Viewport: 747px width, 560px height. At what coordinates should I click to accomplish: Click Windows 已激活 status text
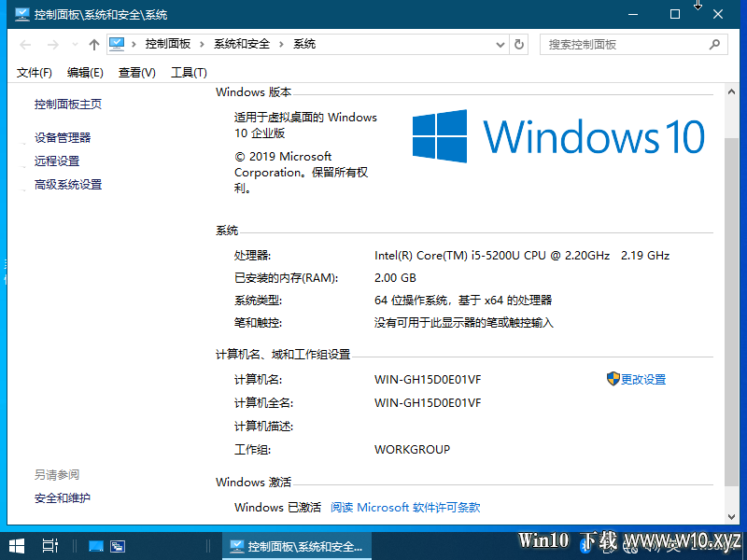point(277,507)
